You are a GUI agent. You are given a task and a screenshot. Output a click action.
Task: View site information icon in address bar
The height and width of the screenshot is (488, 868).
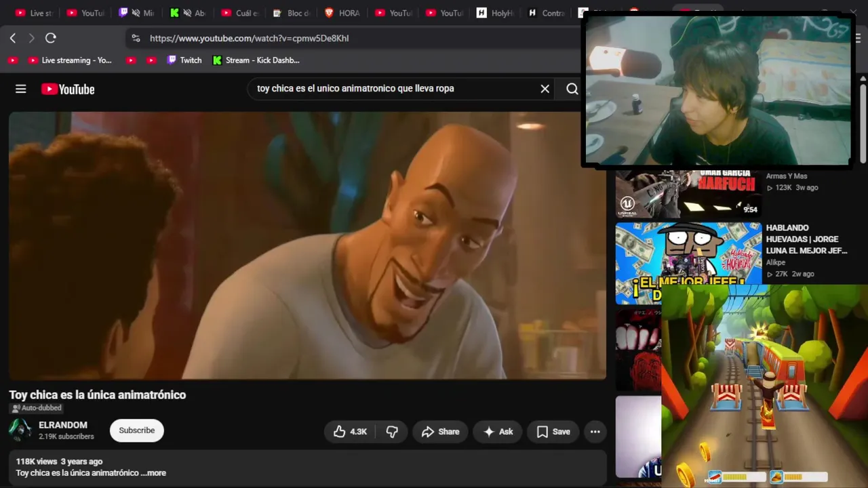[x=136, y=38]
